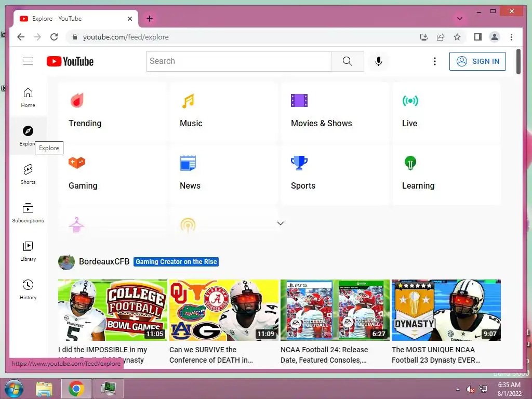This screenshot has height=399, width=532.
Task: Click the page vertical scrollbar
Action: pos(518,61)
